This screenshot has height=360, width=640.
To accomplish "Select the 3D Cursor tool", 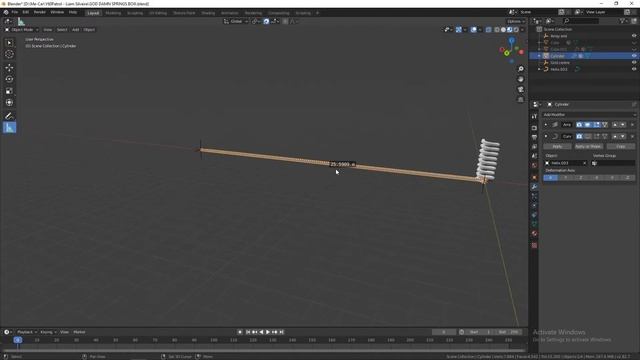I will [9, 54].
